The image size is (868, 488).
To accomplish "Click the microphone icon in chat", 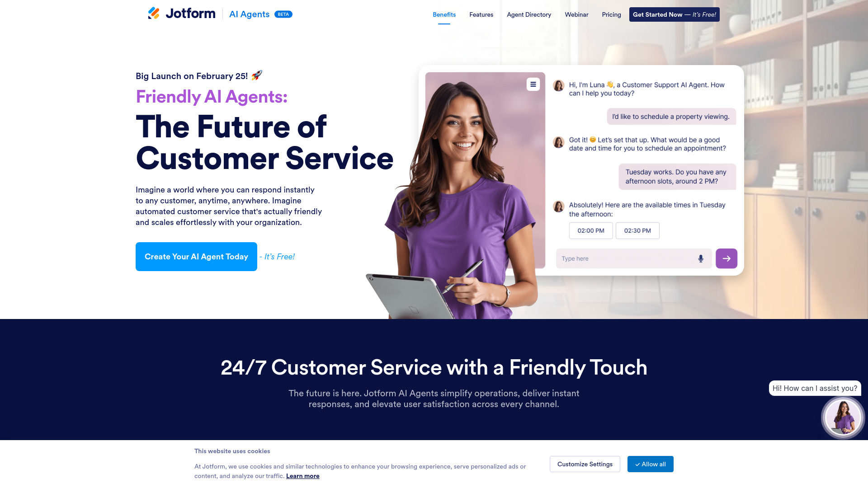I will pyautogui.click(x=700, y=258).
